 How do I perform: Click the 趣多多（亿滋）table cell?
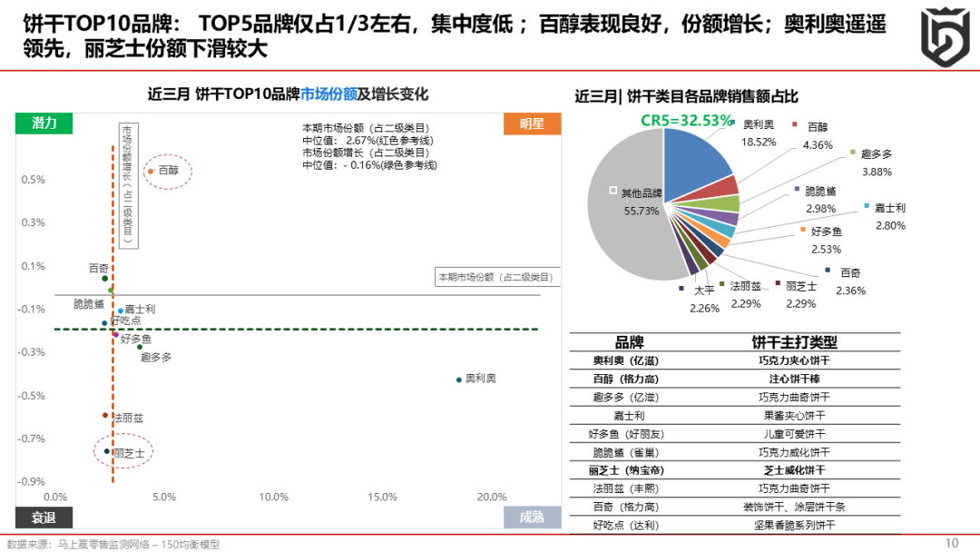pyautogui.click(x=625, y=398)
